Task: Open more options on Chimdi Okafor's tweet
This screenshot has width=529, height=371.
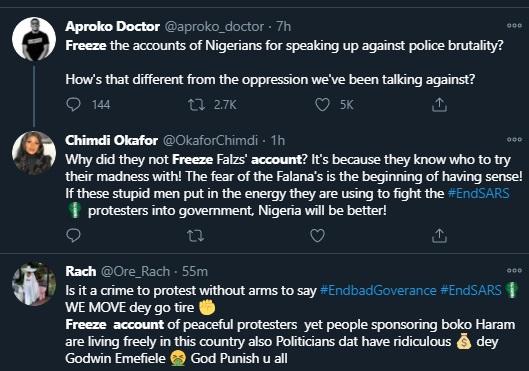Action: click(x=514, y=139)
